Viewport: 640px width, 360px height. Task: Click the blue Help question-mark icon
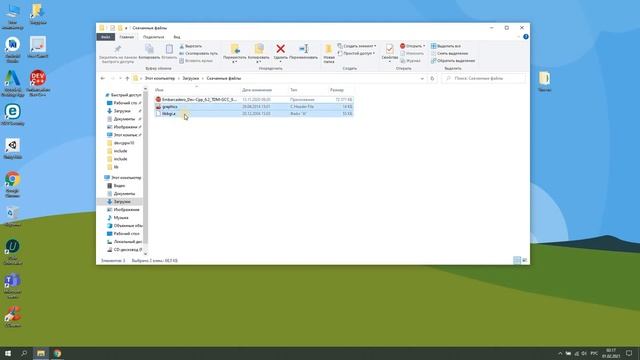pos(526,37)
